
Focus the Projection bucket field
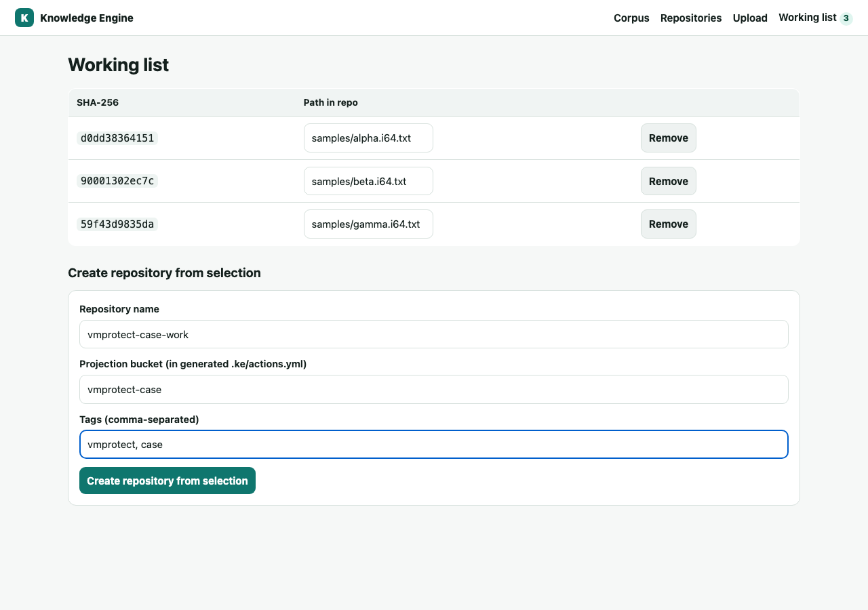(x=434, y=389)
